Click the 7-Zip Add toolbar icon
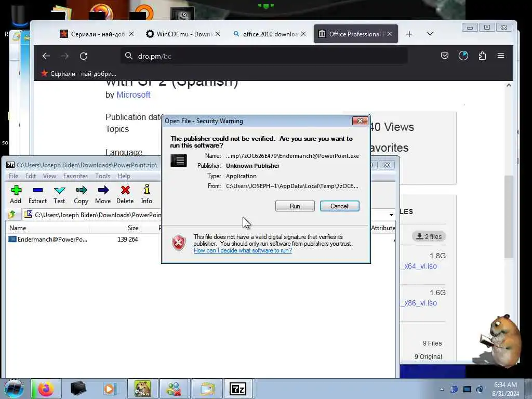The width and height of the screenshot is (532, 399). coord(16,194)
